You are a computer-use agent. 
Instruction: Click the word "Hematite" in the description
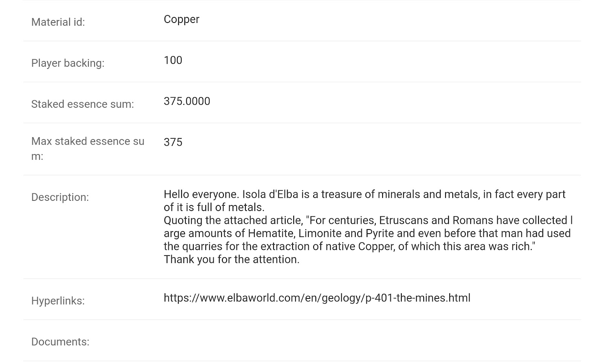pyautogui.click(x=271, y=234)
